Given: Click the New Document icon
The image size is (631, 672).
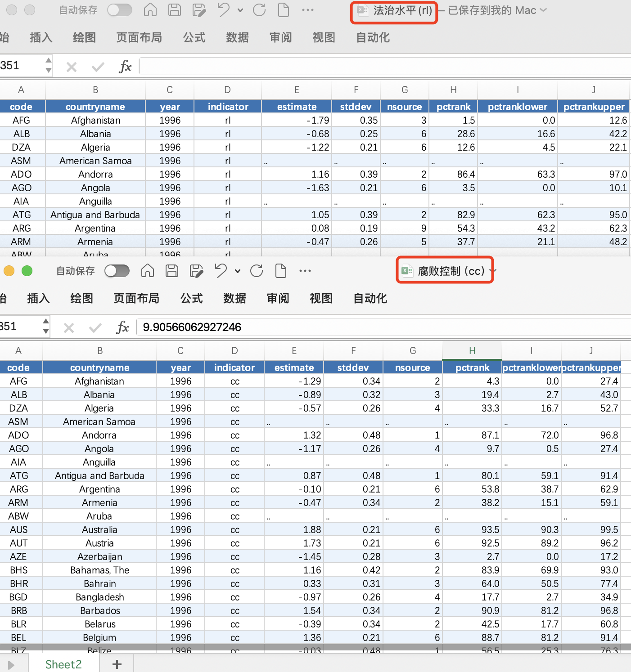Looking at the screenshot, I should coord(284,10).
